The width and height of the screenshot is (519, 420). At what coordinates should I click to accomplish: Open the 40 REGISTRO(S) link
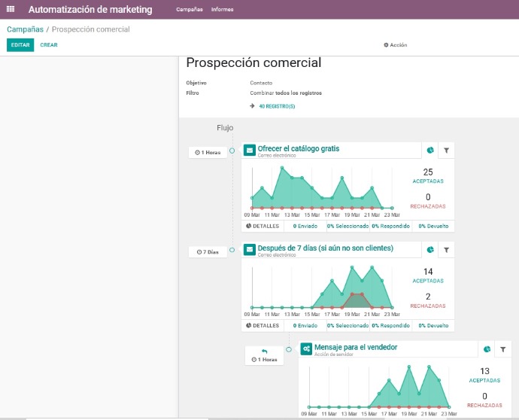pyautogui.click(x=277, y=106)
